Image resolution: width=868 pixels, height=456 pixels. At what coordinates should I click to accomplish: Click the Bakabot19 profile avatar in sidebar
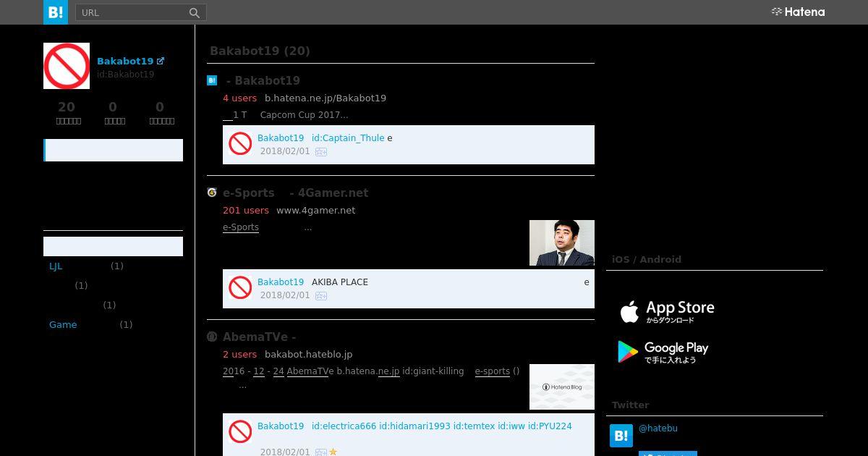click(x=67, y=66)
